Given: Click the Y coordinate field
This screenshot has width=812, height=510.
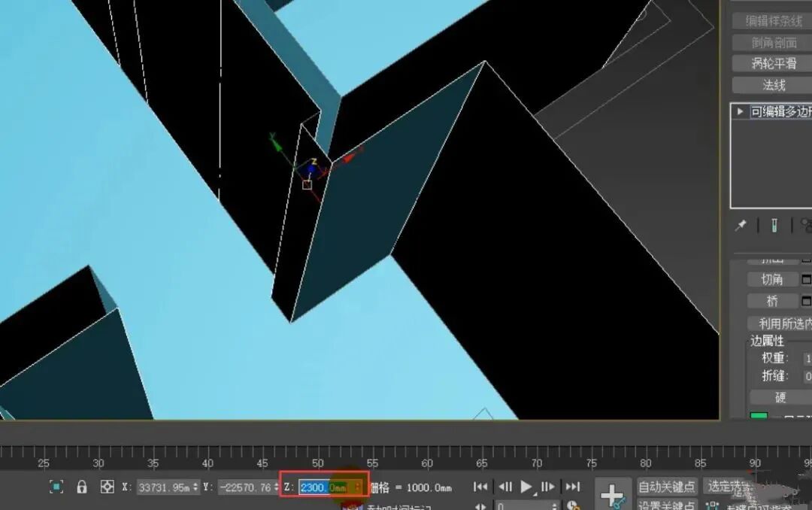Looking at the screenshot, I should pos(245,487).
